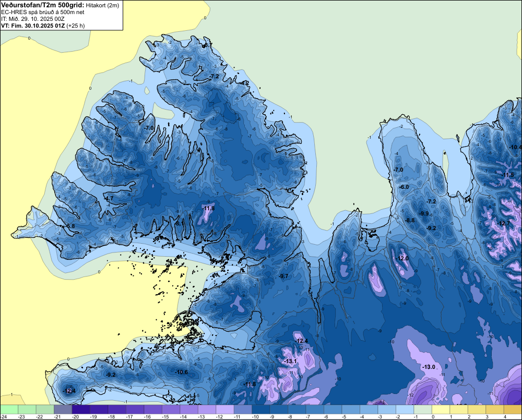Click the -12.7 temperature value on the map
Image resolution: width=522 pixels, height=420 pixels.
click(x=503, y=223)
